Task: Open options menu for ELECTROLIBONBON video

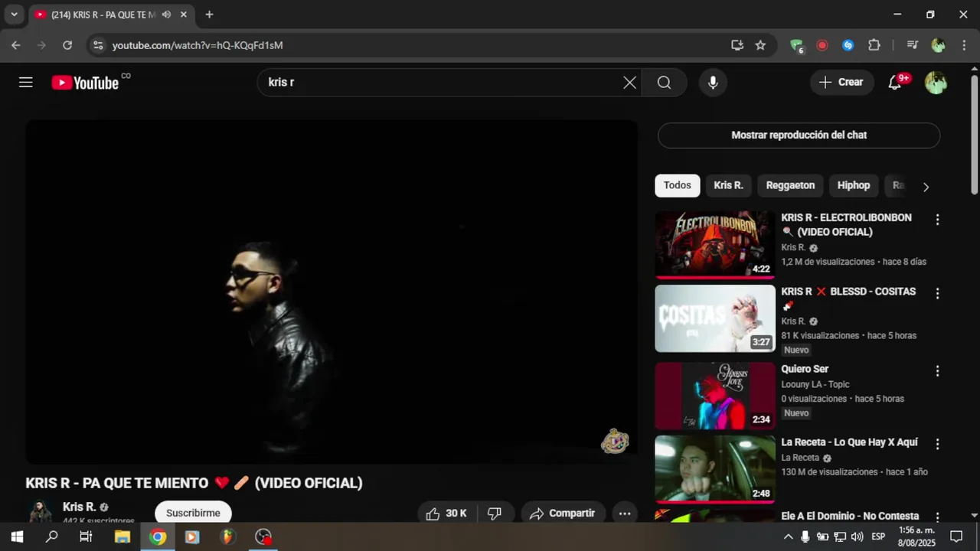Action: click(937, 220)
